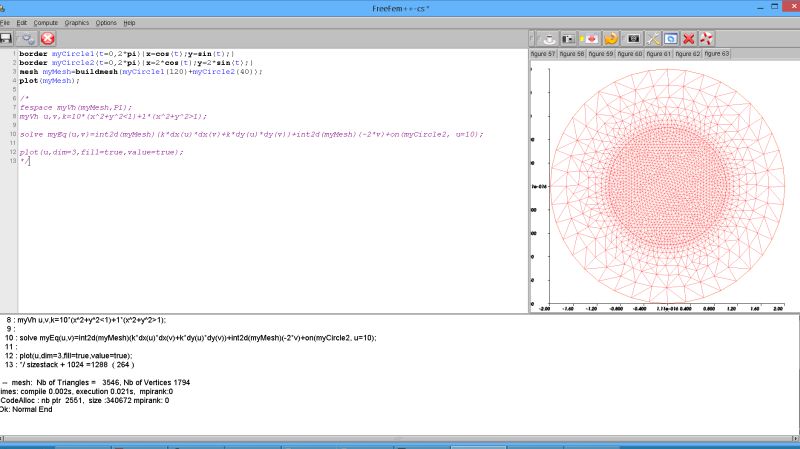Click the solve myEq commented line
800x449 pixels.
251,135
